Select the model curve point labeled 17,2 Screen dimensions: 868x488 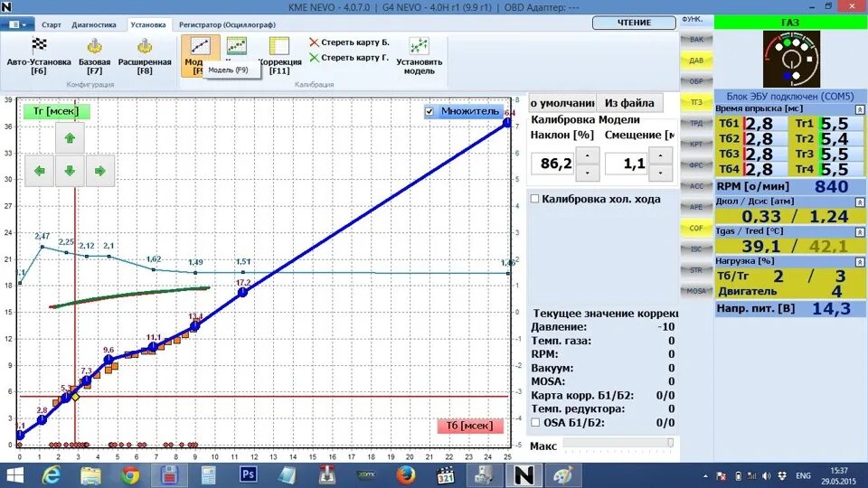242,292
